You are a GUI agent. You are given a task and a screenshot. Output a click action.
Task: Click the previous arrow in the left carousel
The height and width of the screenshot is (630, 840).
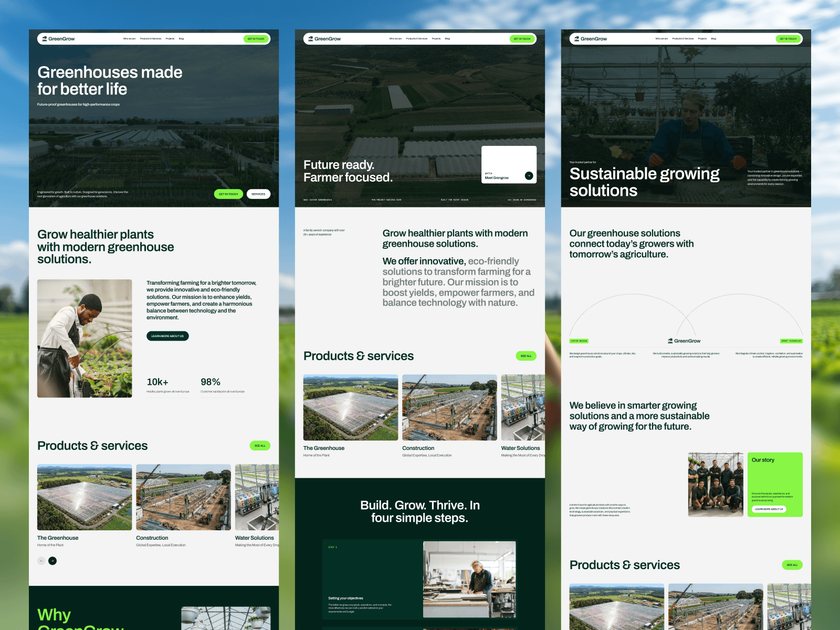[x=41, y=561]
